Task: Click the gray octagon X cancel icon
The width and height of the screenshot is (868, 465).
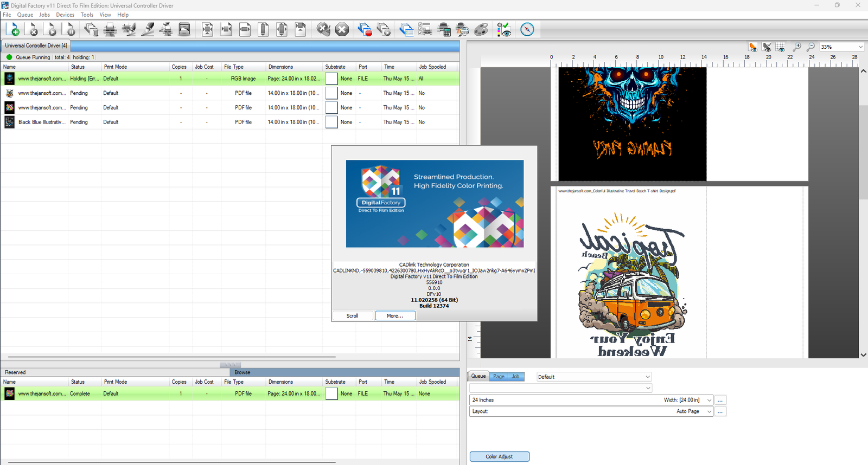Action: coord(342,29)
